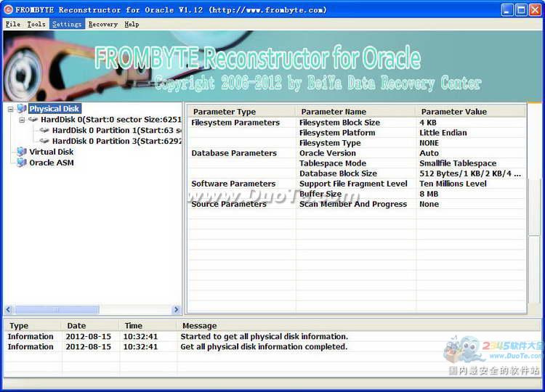Screen dimensions: 545x392
Task: Click the Type column header in log
Action: pos(33,326)
